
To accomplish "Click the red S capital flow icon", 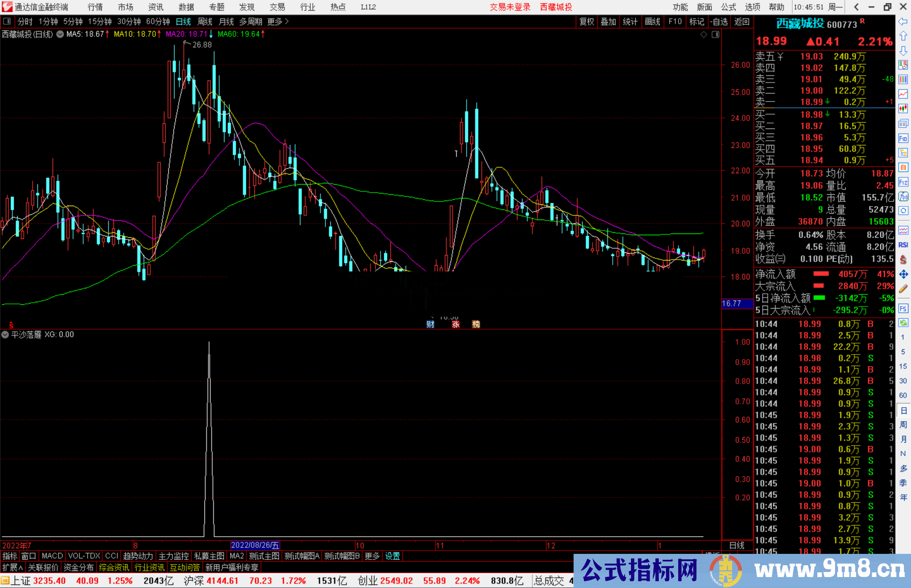I will (x=903, y=260).
